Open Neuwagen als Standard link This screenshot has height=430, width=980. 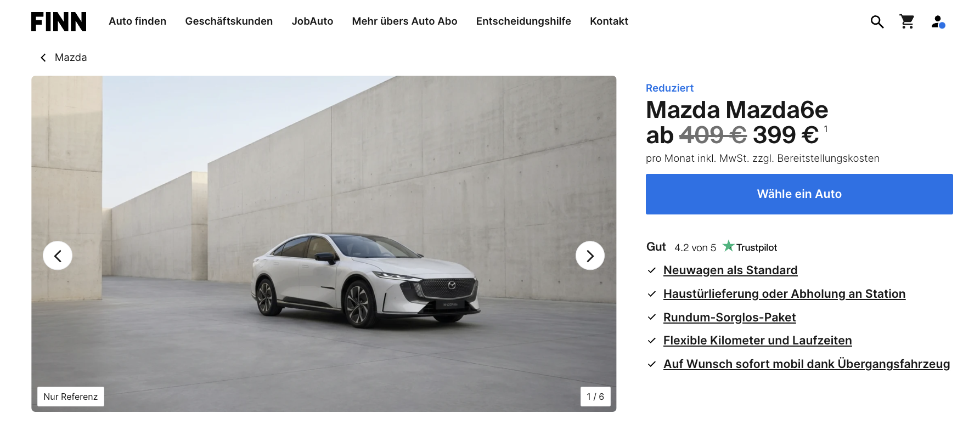pyautogui.click(x=730, y=270)
